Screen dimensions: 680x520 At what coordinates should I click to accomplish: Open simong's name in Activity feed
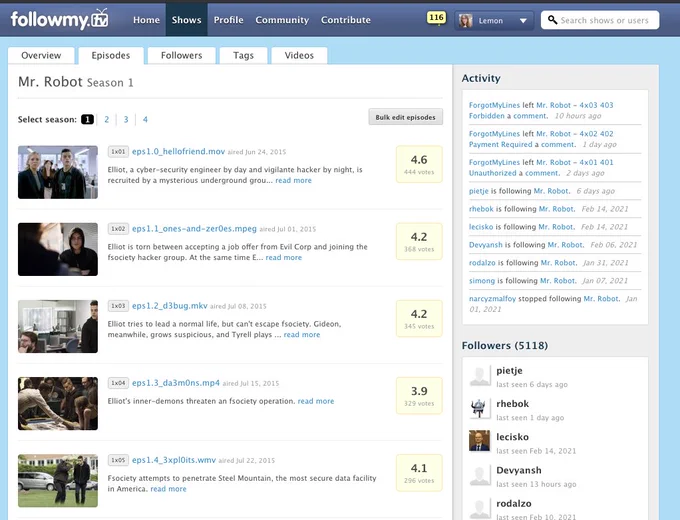pyautogui.click(x=482, y=281)
